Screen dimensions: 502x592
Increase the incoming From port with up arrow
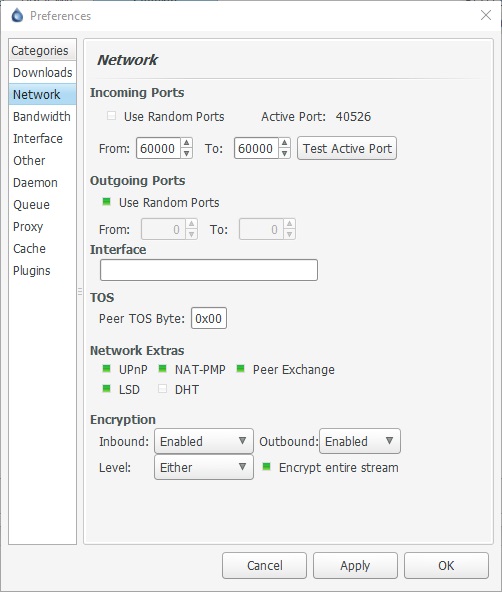[x=186, y=143]
